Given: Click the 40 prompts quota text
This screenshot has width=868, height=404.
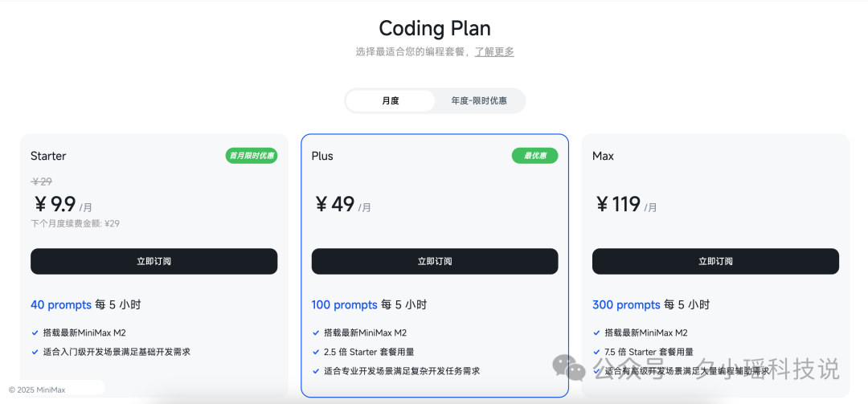Looking at the screenshot, I should (x=60, y=305).
